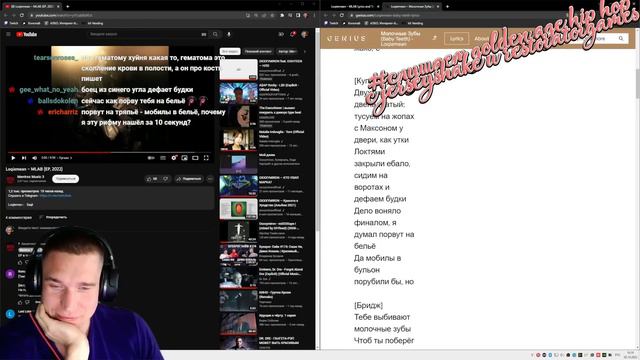Click the Genius search magnifier icon
The image size is (640, 360).
point(621,38)
